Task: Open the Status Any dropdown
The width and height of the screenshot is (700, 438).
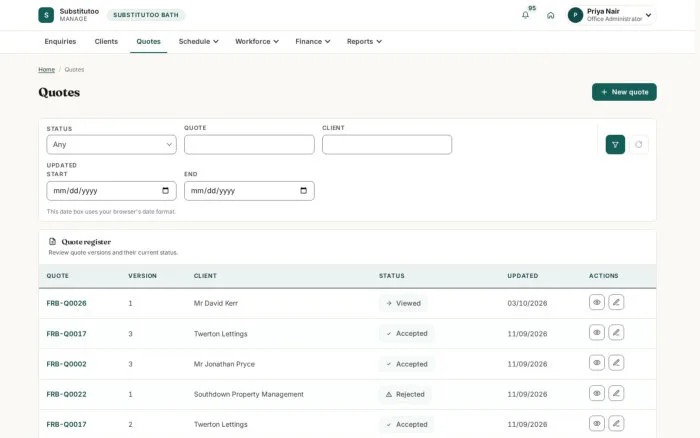Action: click(x=112, y=145)
